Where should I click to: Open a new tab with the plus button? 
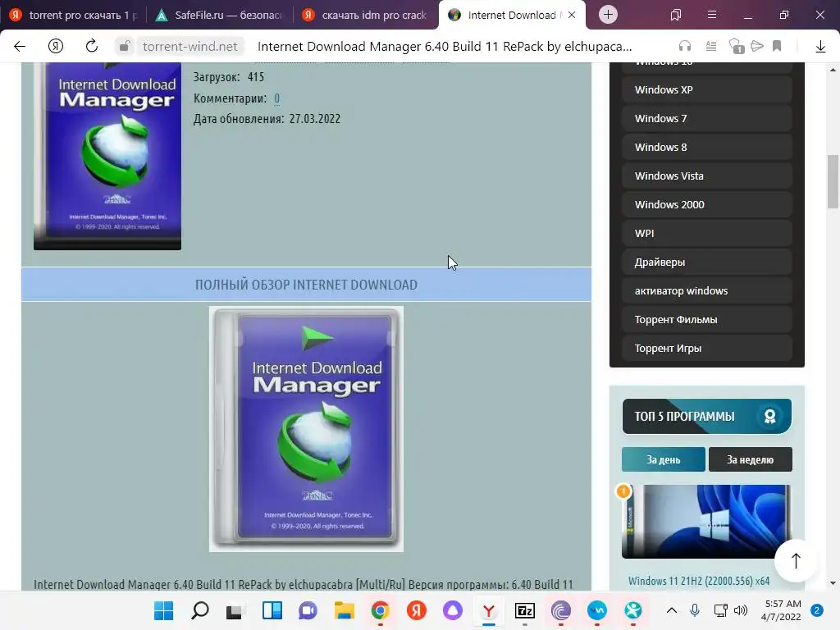[x=608, y=15]
